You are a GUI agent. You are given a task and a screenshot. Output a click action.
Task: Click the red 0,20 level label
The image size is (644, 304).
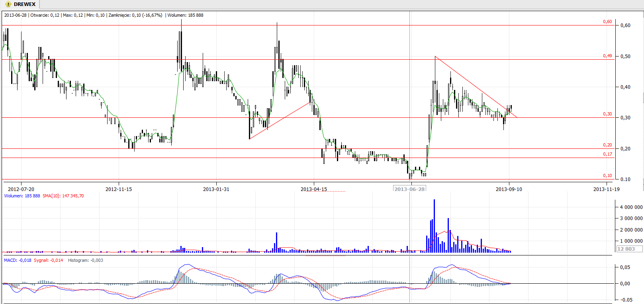point(607,145)
